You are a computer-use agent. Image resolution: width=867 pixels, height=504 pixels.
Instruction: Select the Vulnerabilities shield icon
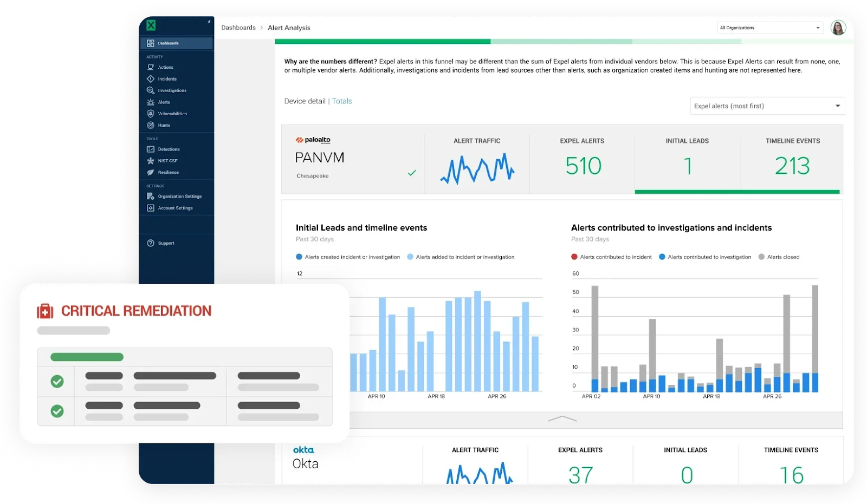tap(151, 114)
